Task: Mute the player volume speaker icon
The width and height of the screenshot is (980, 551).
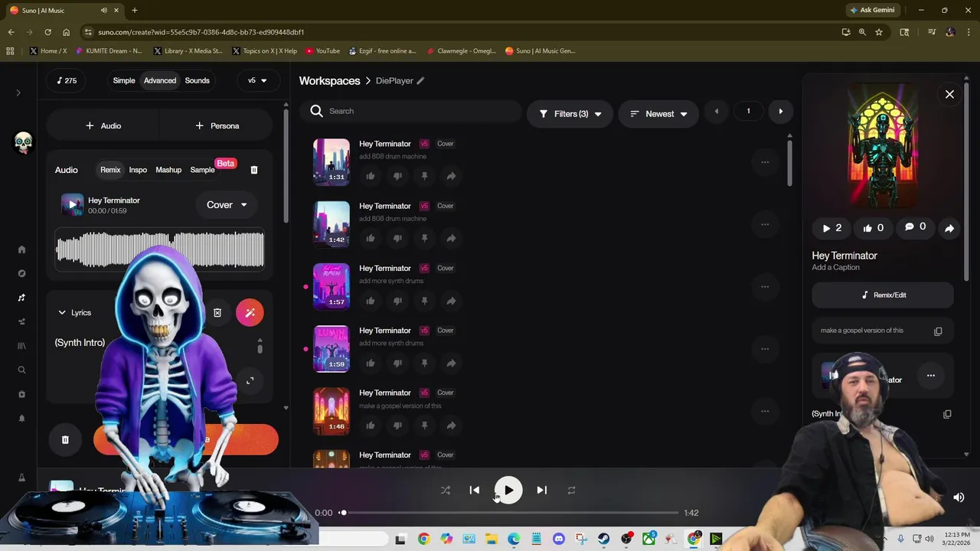Action: click(959, 497)
